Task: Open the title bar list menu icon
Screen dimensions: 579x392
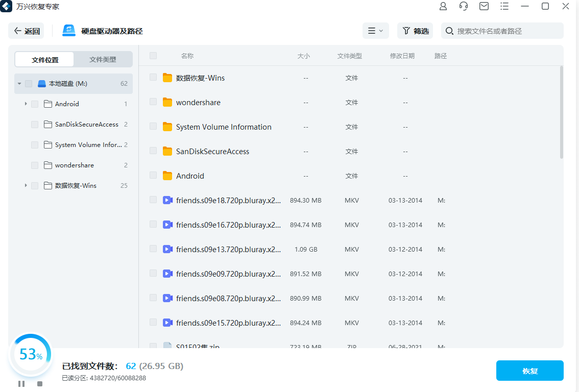Action: pyautogui.click(x=504, y=6)
